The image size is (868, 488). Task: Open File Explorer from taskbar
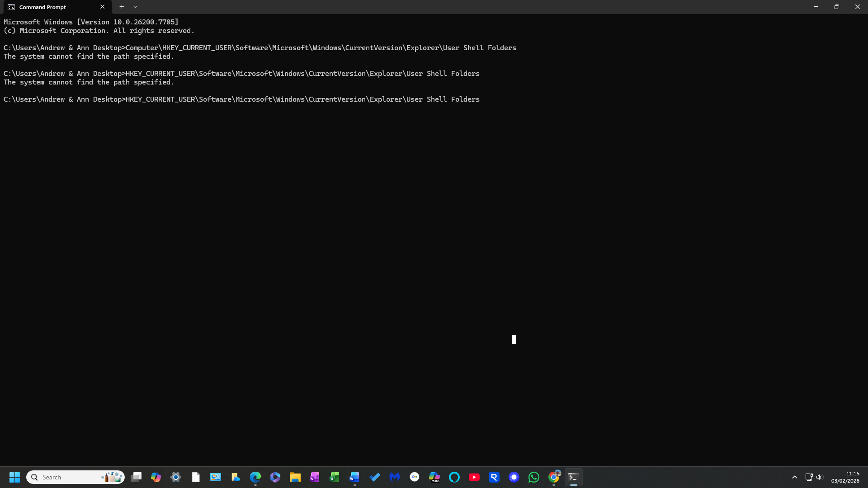click(295, 477)
